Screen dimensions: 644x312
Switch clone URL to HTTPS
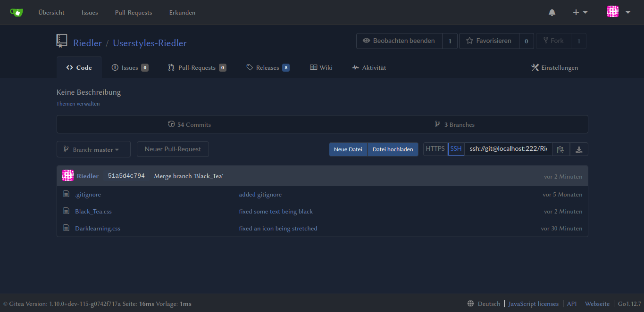(x=435, y=149)
